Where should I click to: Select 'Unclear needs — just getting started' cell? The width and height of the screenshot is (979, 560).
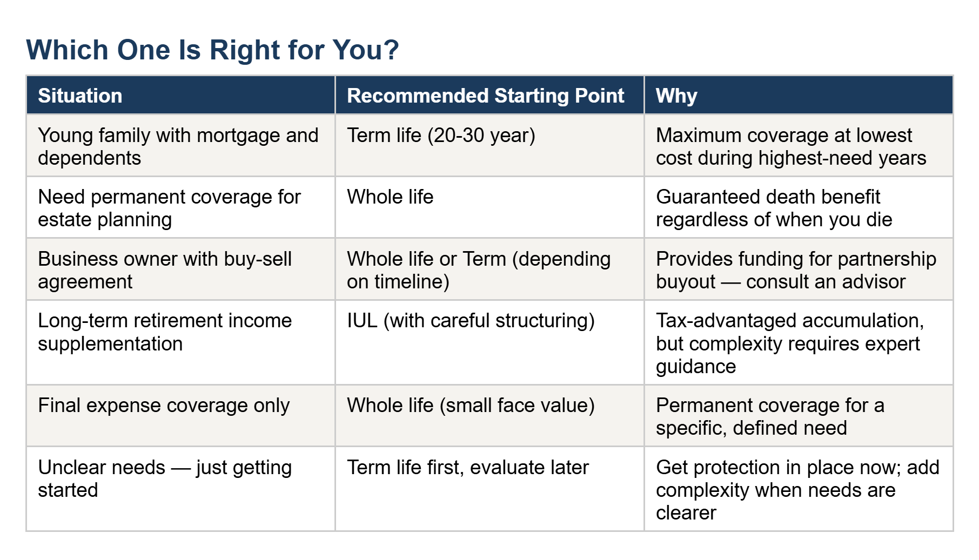[x=180, y=489]
